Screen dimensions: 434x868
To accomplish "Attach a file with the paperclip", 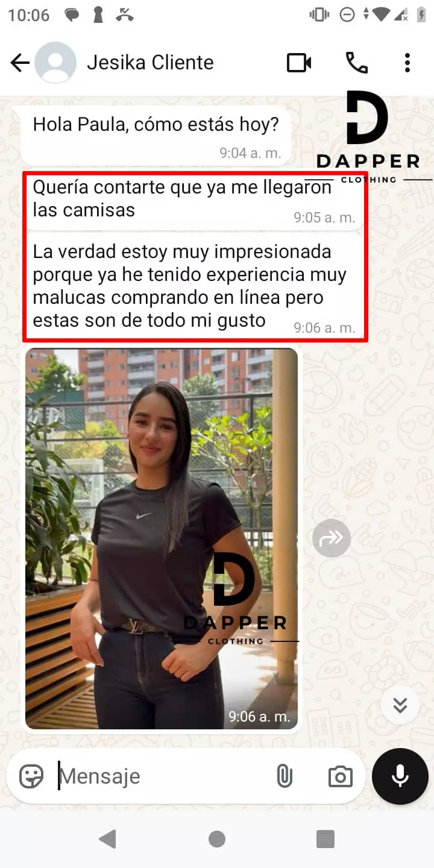I will click(284, 776).
